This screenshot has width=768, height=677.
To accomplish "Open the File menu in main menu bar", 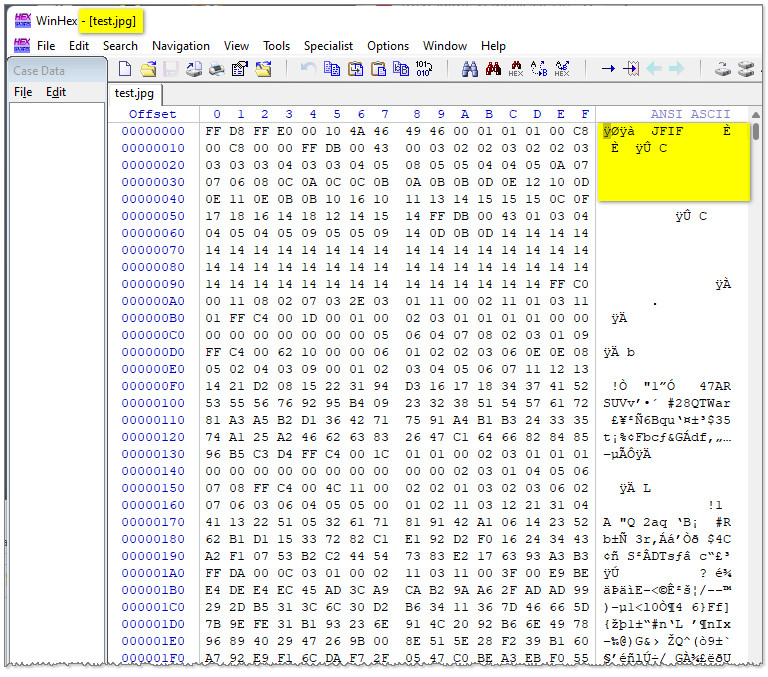I will [x=46, y=46].
